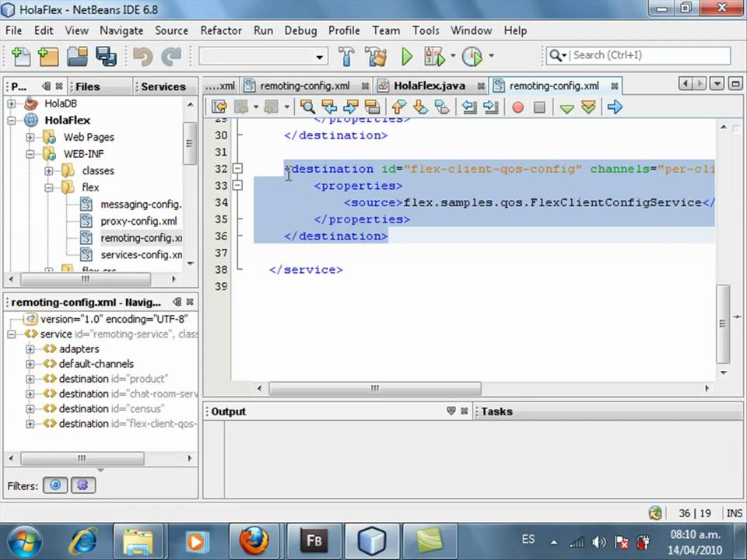The width and height of the screenshot is (747, 560).
Task: Open the Profile Main Project dropdown arrow
Action: (491, 56)
